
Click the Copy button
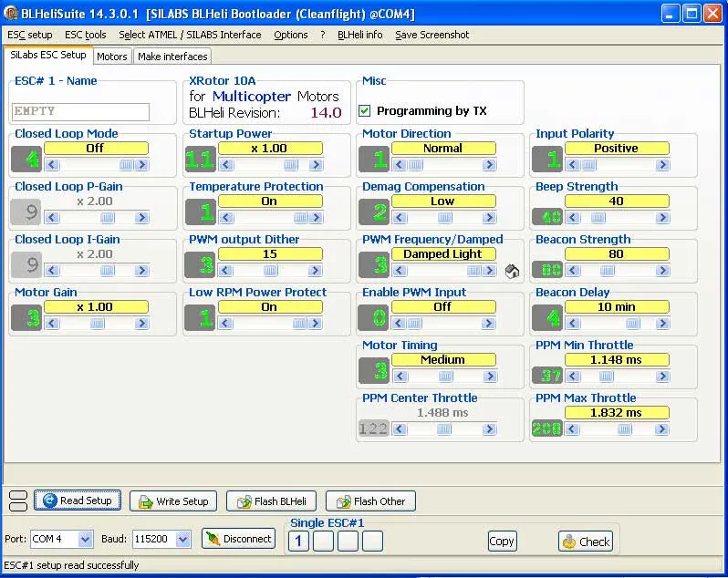click(502, 541)
